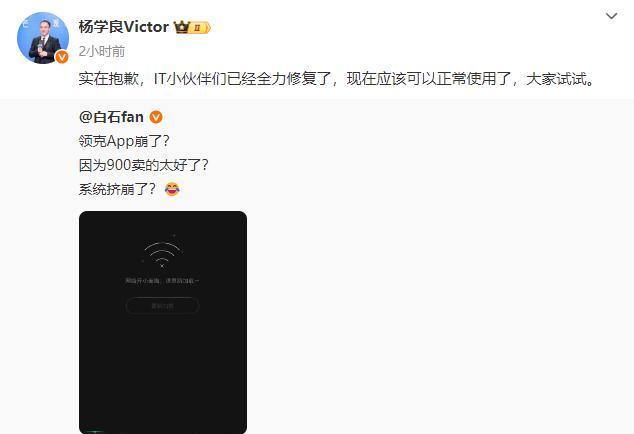Open the @白石fan user mention

pos(111,117)
